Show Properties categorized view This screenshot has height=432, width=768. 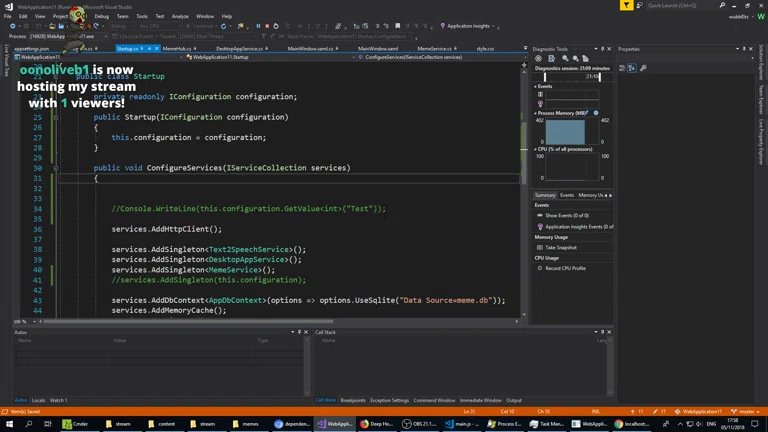click(x=622, y=68)
